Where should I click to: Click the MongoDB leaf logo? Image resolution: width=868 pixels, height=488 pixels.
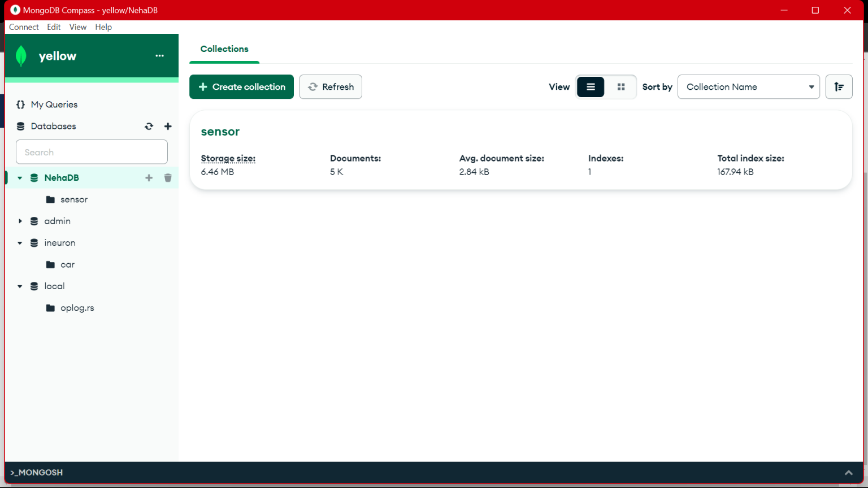(x=21, y=56)
